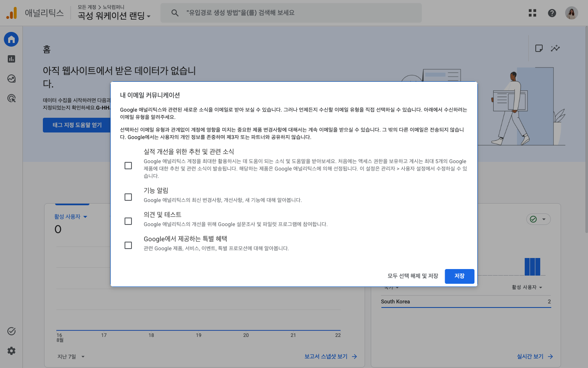Open the 지난 7일 date range dropdown
Image resolution: width=588 pixels, height=368 pixels.
pos(71,357)
